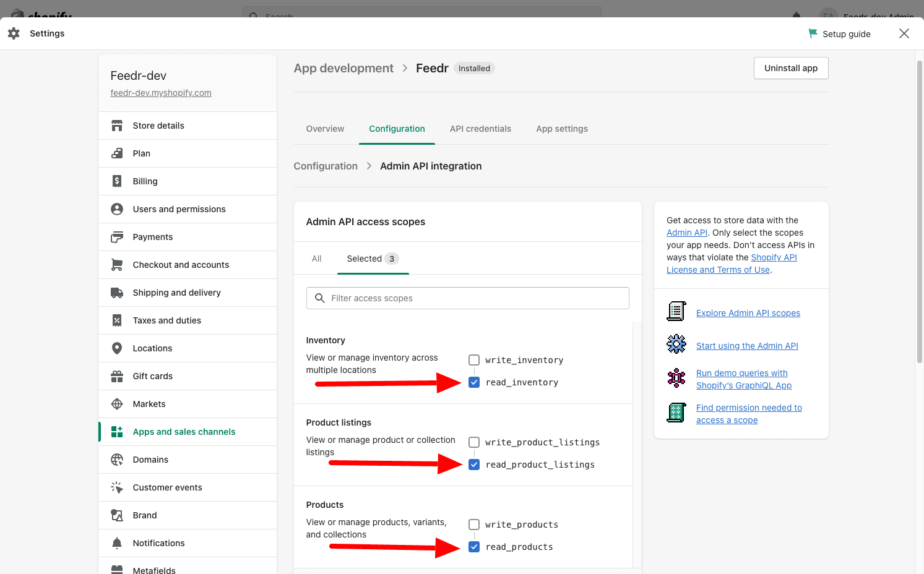The width and height of the screenshot is (924, 574).
Task: Uncheck the read_inventory scope
Action: 474,382
